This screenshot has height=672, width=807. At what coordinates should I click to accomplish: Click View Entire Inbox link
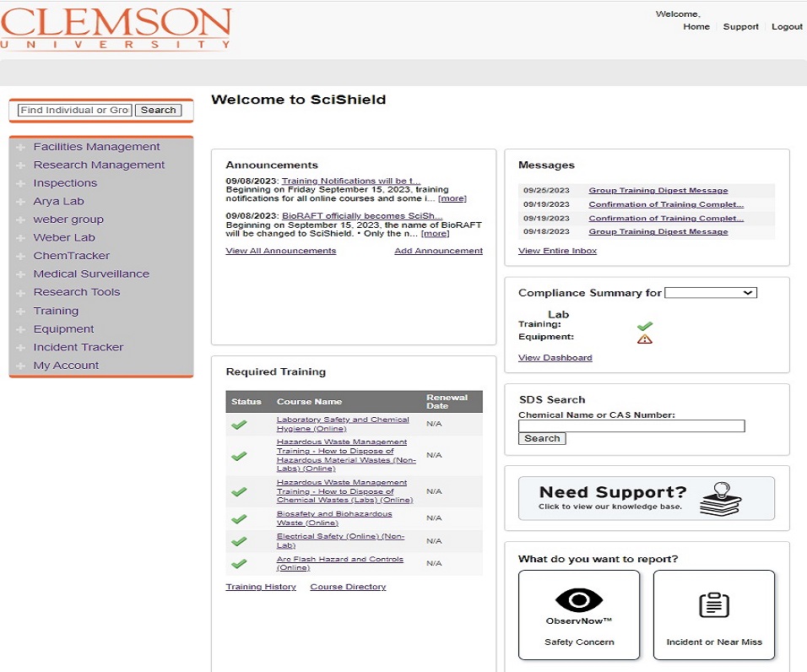pos(557,251)
